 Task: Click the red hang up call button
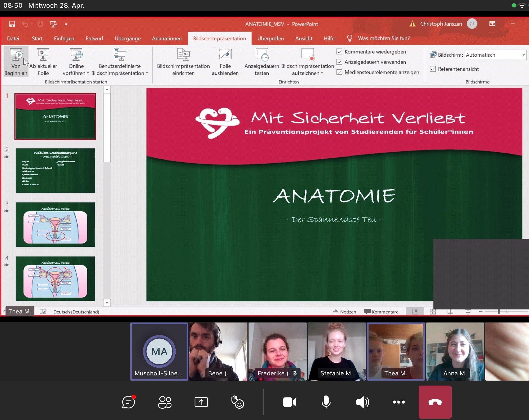pos(435,402)
